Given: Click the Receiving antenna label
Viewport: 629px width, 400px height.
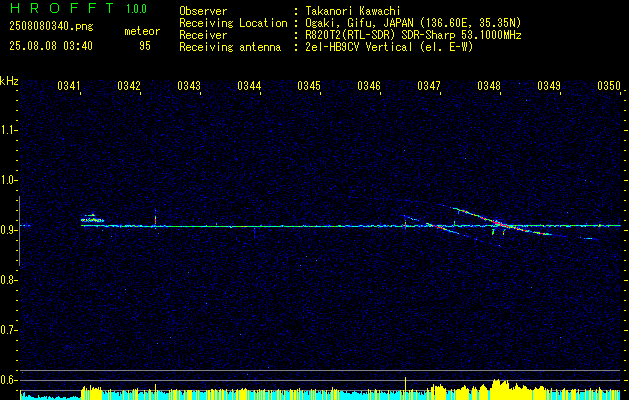Looking at the screenshot, I should pyautogui.click(x=230, y=47).
